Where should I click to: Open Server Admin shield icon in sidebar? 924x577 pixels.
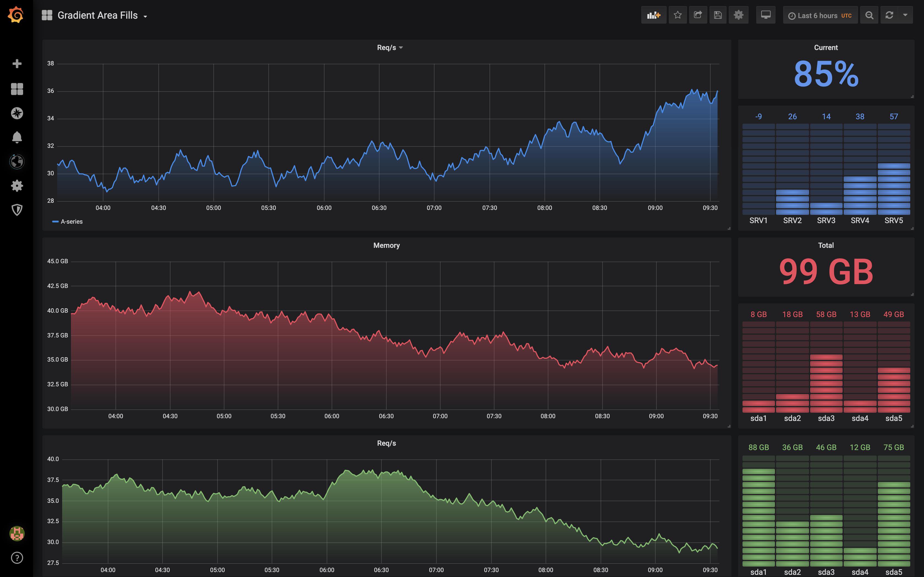[17, 209]
